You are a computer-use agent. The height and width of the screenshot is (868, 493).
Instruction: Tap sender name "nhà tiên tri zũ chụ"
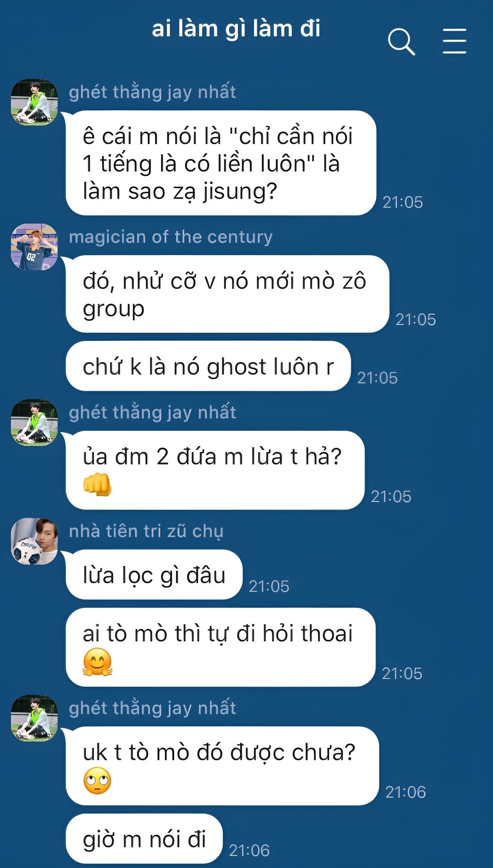[x=146, y=531]
